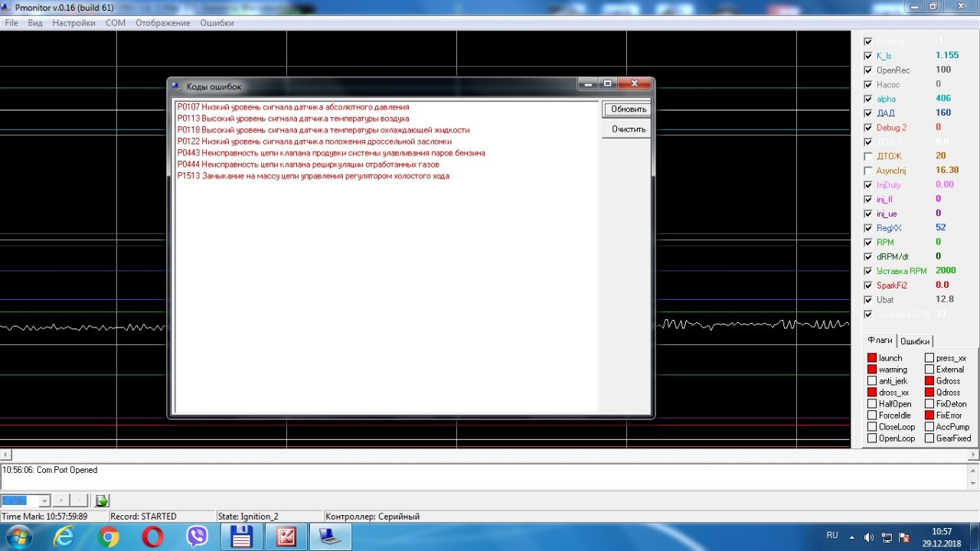Open Google Chrome from the taskbar
The width and height of the screenshot is (980, 551).
[109, 537]
